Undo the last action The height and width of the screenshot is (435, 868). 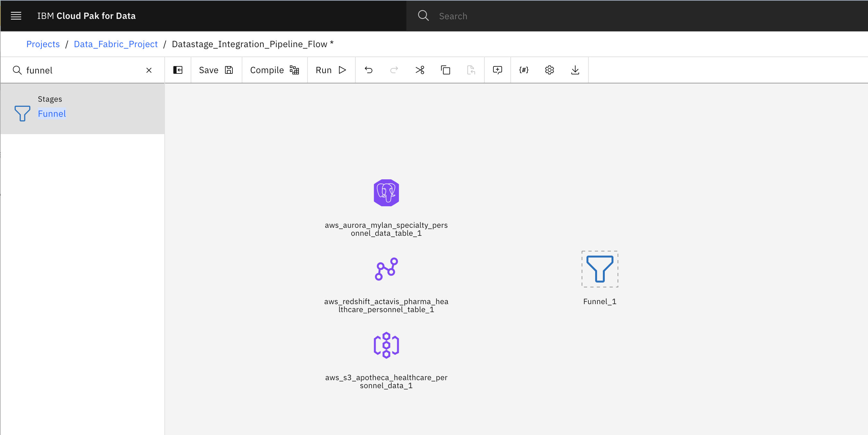tap(368, 70)
